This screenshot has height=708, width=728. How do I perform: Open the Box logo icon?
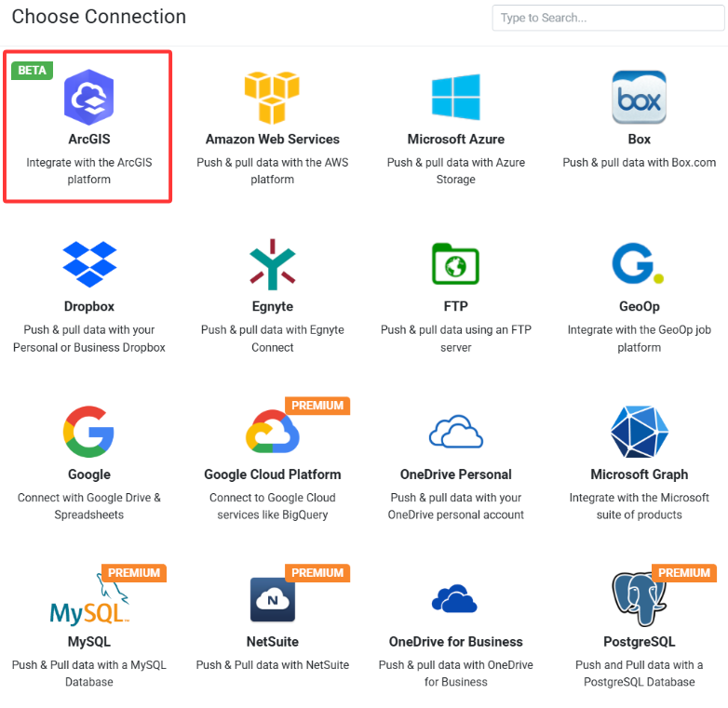click(639, 98)
